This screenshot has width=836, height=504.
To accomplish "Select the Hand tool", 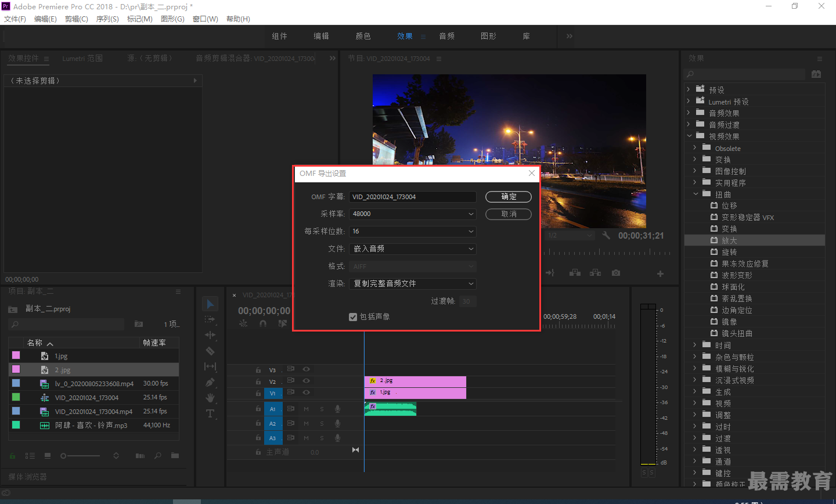I will (210, 398).
